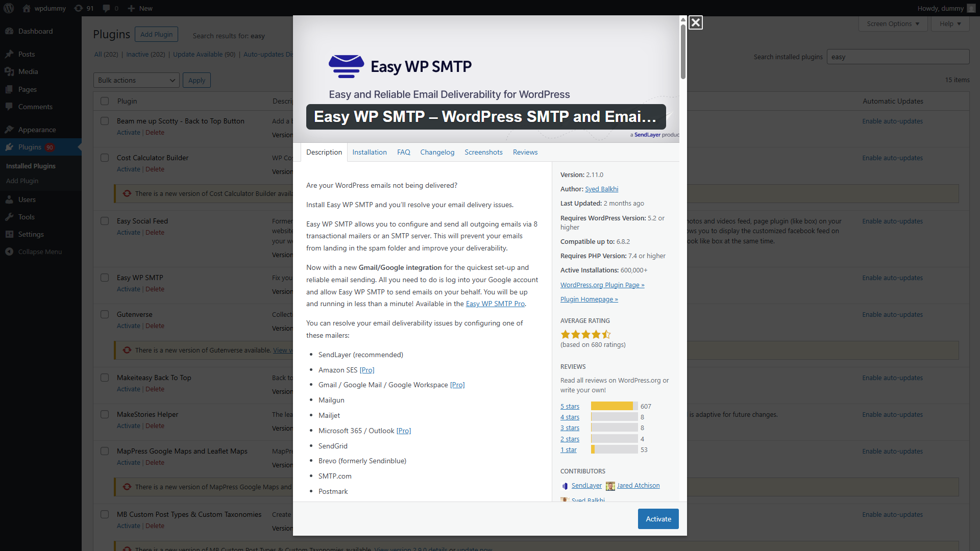Click the 5 stars reviews link
This screenshot has width=980, height=551.
[570, 406]
